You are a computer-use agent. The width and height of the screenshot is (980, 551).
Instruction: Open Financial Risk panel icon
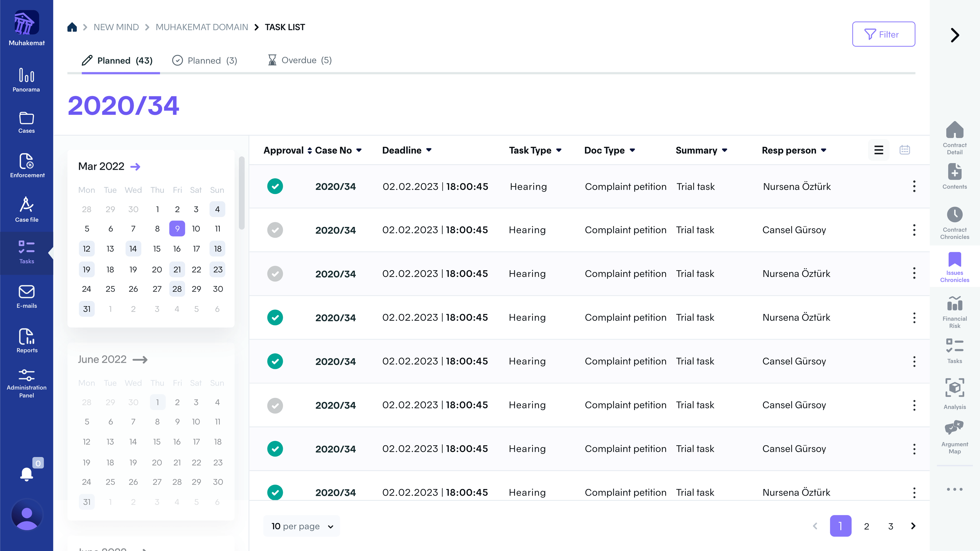[x=954, y=312]
